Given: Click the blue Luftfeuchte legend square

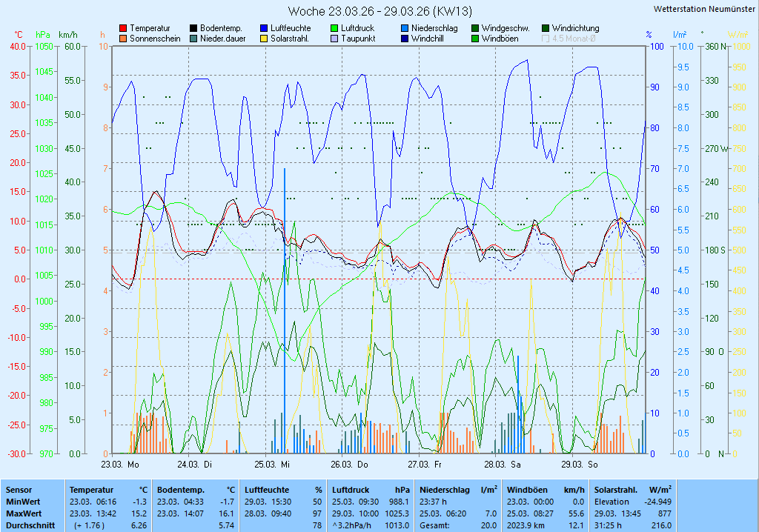Looking at the screenshot, I should pos(264,28).
